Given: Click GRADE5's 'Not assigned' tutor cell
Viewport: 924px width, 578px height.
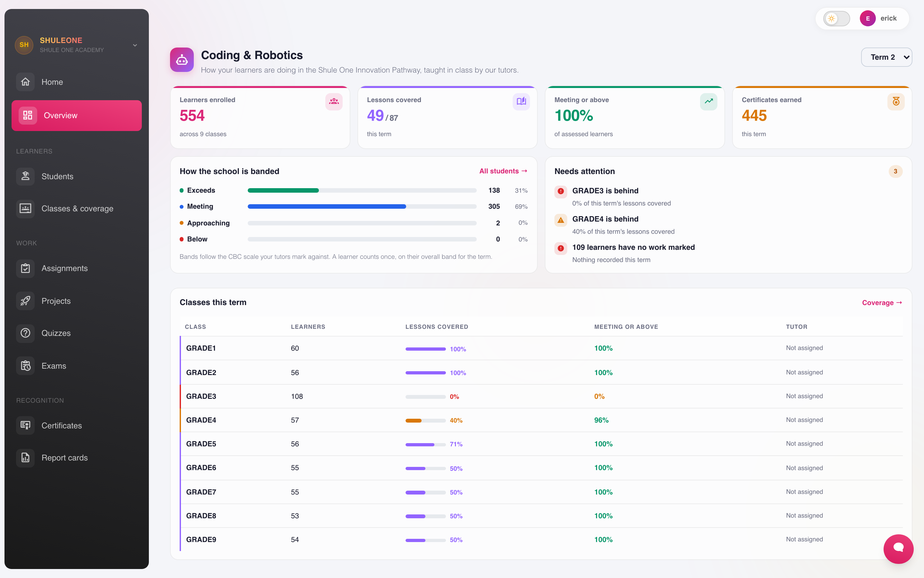Looking at the screenshot, I should coord(804,443).
